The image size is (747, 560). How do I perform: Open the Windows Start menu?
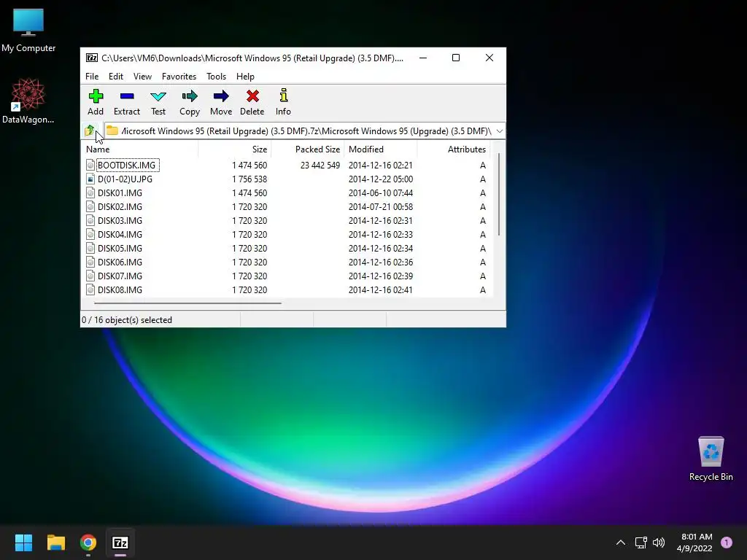point(23,542)
